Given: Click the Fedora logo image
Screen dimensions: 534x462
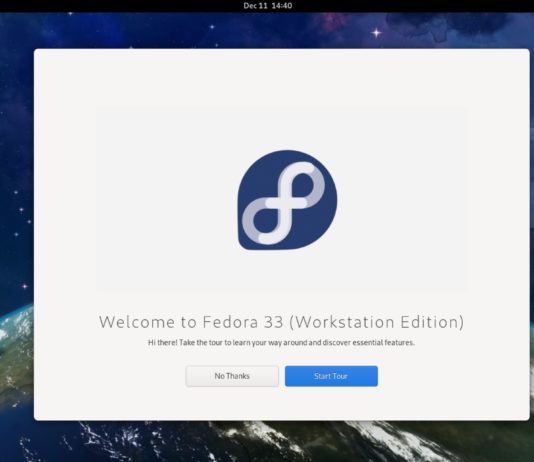Looking at the screenshot, I should [287, 200].
